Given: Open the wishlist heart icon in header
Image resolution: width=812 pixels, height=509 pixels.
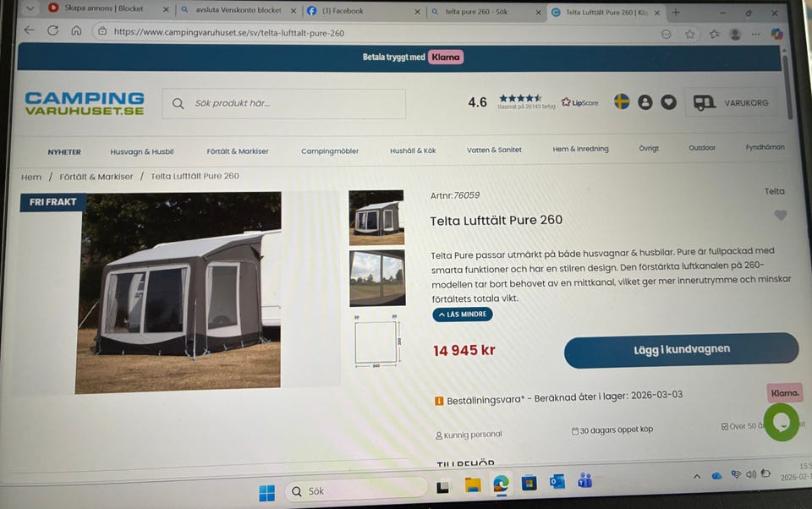Looking at the screenshot, I should click(668, 102).
